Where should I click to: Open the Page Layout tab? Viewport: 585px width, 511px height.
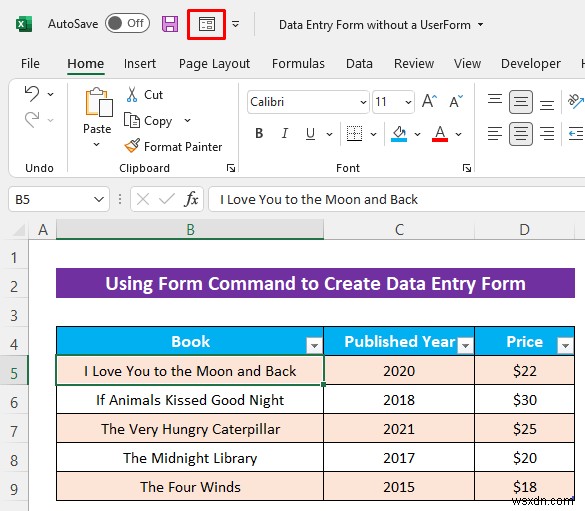point(214,63)
